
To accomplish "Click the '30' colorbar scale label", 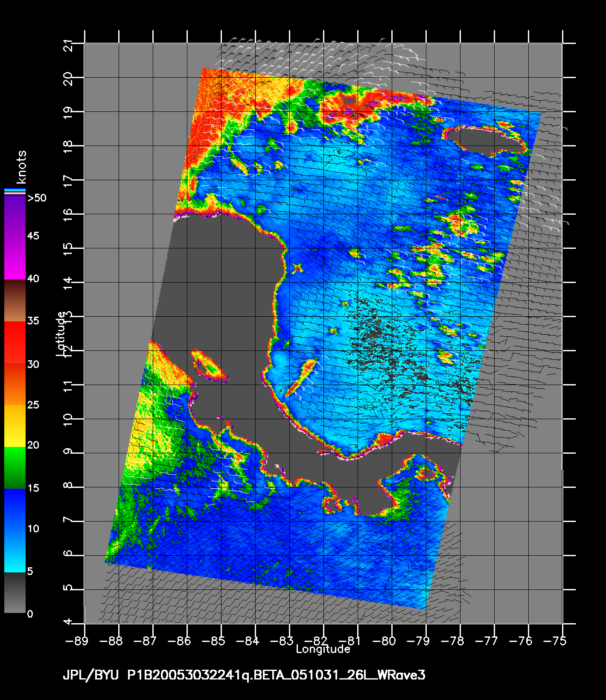I will (33, 364).
